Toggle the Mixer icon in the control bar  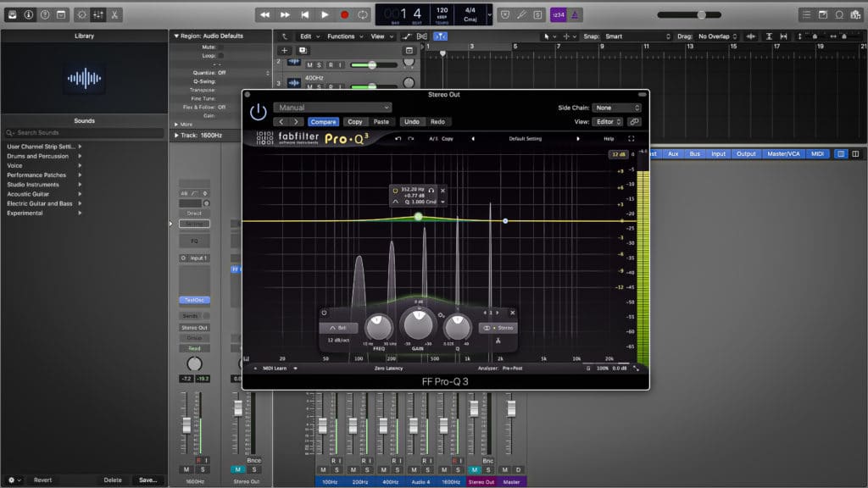98,15
